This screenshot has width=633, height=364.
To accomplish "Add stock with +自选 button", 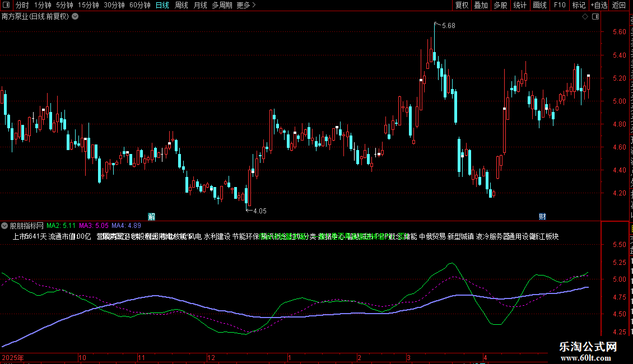I will pyautogui.click(x=599, y=5).
